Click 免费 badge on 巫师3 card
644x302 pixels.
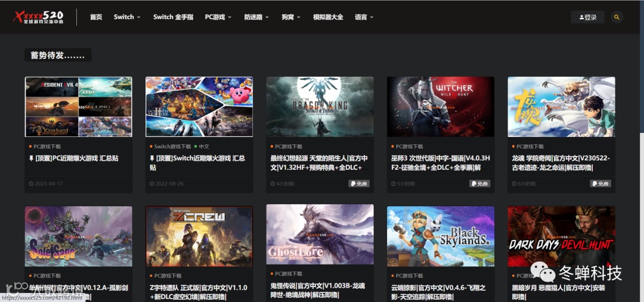click(x=479, y=184)
